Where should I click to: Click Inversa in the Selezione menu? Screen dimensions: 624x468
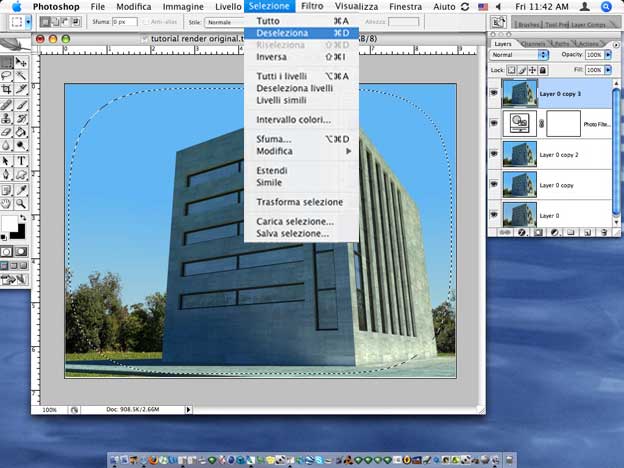(x=272, y=57)
